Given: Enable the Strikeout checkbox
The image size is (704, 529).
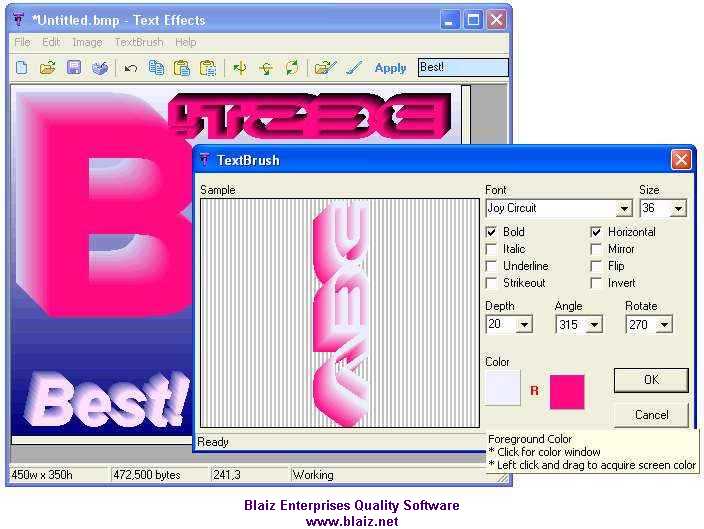Looking at the screenshot, I should click(492, 283).
